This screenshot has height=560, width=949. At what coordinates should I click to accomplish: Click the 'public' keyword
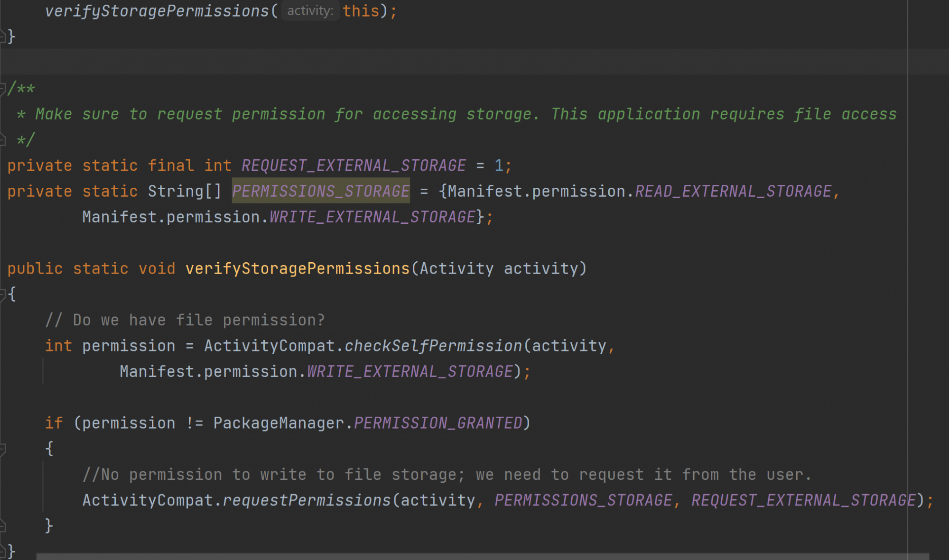point(35,268)
